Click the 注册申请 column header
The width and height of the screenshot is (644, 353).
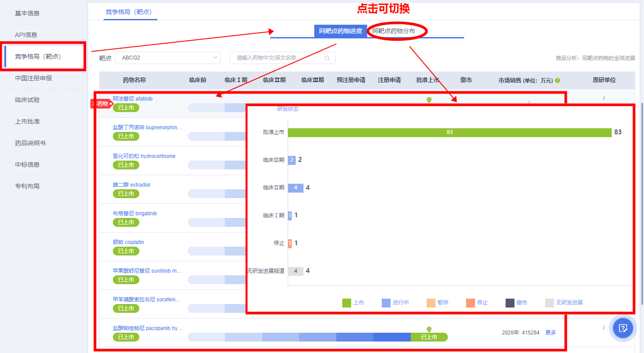pyautogui.click(x=389, y=80)
